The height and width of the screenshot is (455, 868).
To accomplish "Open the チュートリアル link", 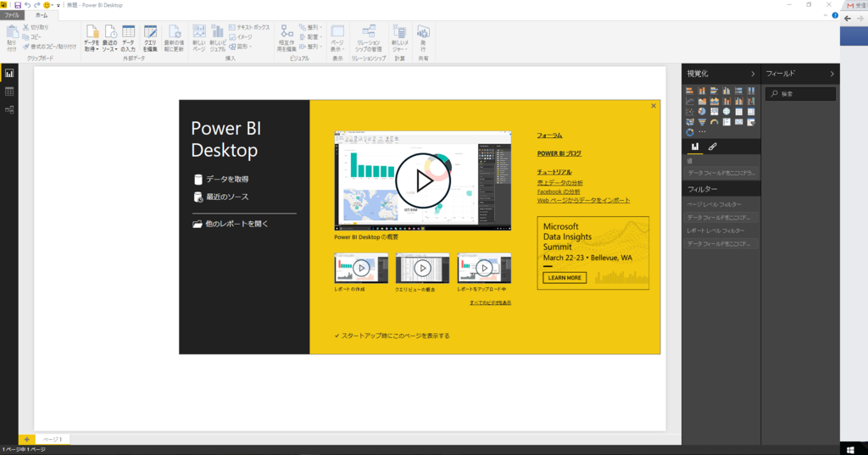I will coord(554,172).
